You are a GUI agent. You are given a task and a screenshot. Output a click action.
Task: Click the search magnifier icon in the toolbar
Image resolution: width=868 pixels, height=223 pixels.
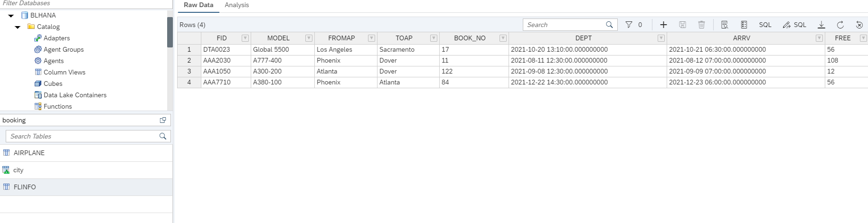609,25
